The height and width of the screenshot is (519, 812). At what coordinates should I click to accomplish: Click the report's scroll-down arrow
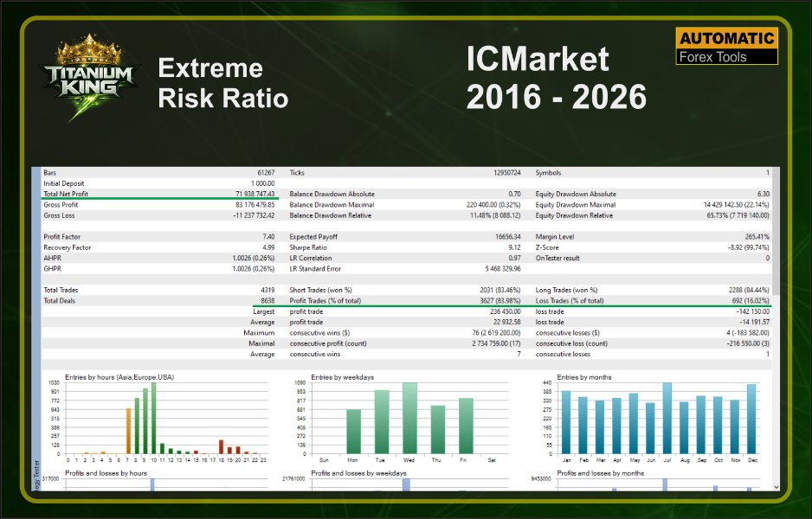coord(776,487)
